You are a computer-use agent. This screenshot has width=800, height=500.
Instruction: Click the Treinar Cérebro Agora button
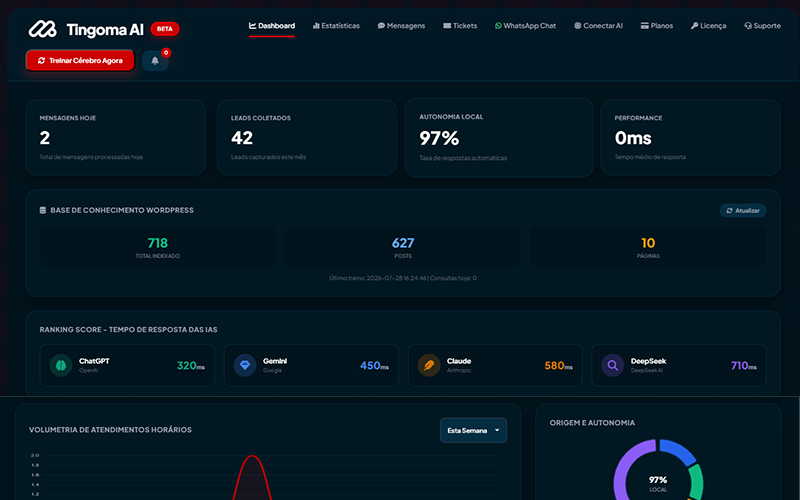pyautogui.click(x=80, y=60)
